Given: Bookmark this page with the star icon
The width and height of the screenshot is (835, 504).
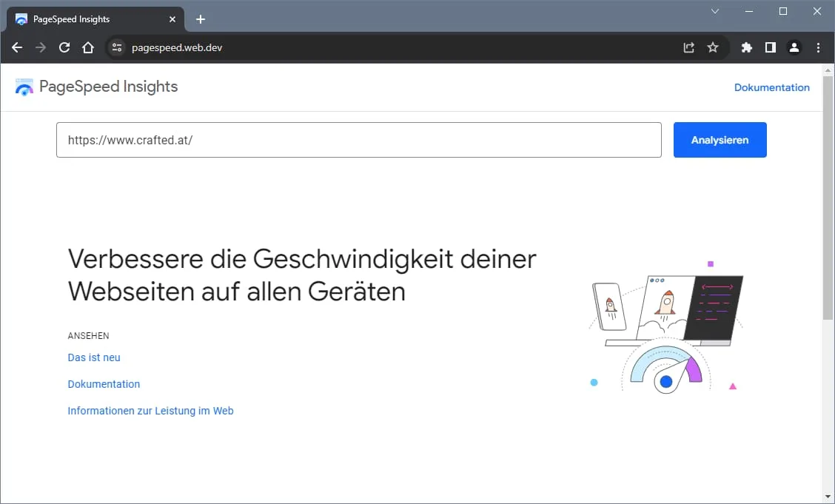Looking at the screenshot, I should pos(713,48).
